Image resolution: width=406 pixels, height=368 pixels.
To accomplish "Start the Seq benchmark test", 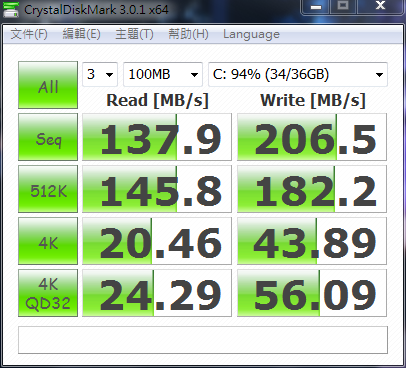I will click(48, 137).
